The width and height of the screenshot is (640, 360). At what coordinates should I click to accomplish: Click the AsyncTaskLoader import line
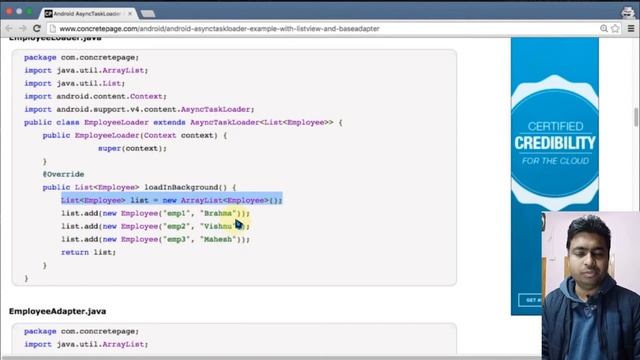point(139,109)
